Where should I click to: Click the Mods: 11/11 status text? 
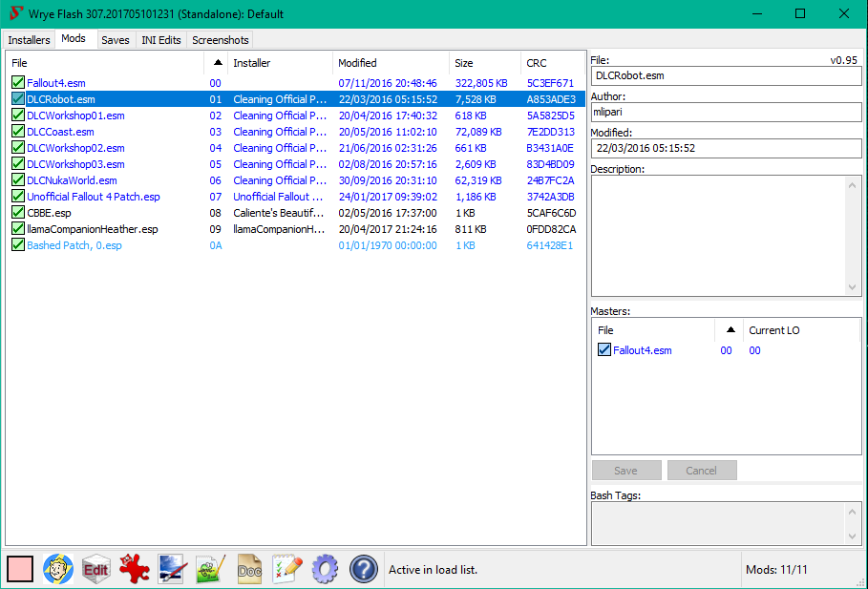click(x=776, y=569)
